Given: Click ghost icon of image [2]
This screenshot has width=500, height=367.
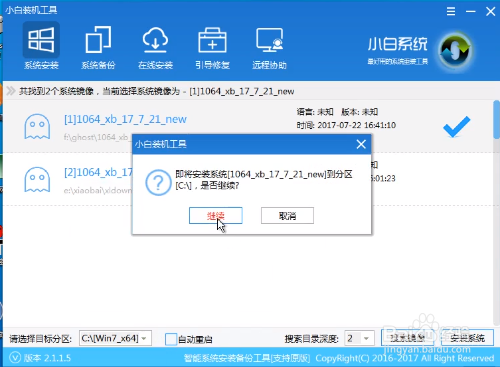Looking at the screenshot, I should (x=37, y=180).
